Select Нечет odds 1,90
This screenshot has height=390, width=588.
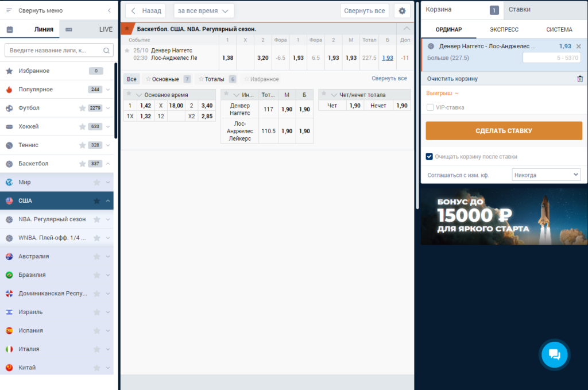[x=401, y=106]
